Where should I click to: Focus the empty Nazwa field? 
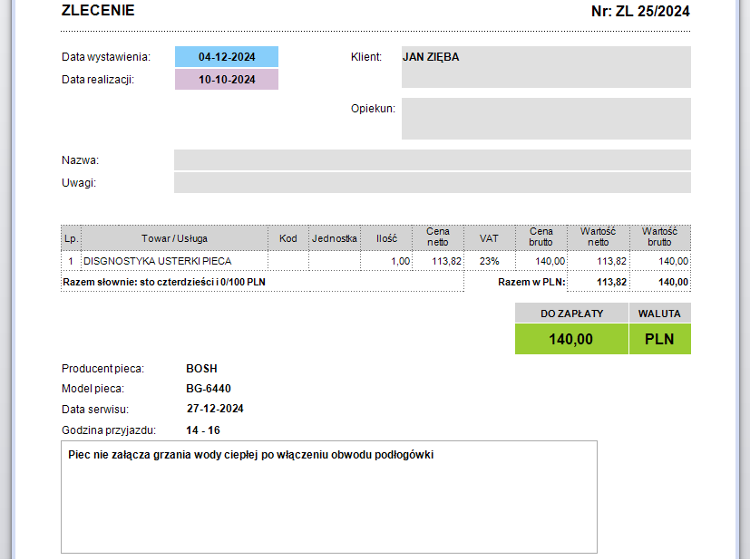tap(432, 160)
